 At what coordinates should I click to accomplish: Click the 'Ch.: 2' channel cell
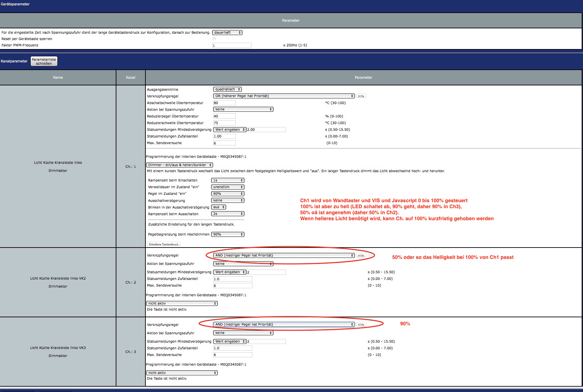coord(131,282)
